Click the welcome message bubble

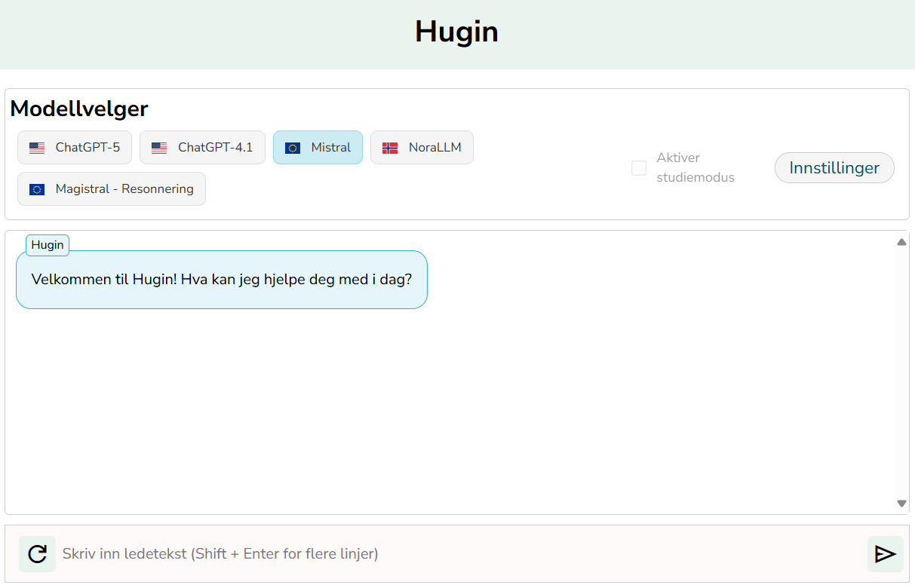coord(221,280)
